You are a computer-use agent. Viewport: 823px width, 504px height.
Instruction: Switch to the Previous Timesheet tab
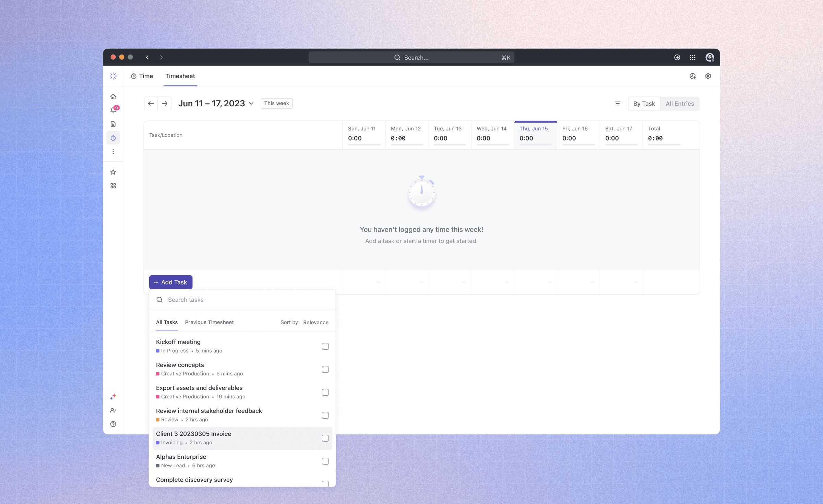(209, 322)
